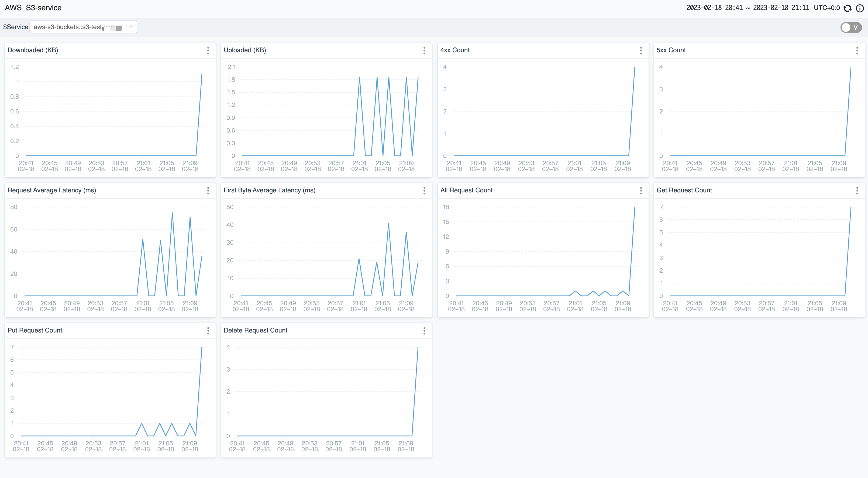Open Uploaded (KB) panel kebab menu

pyautogui.click(x=424, y=51)
